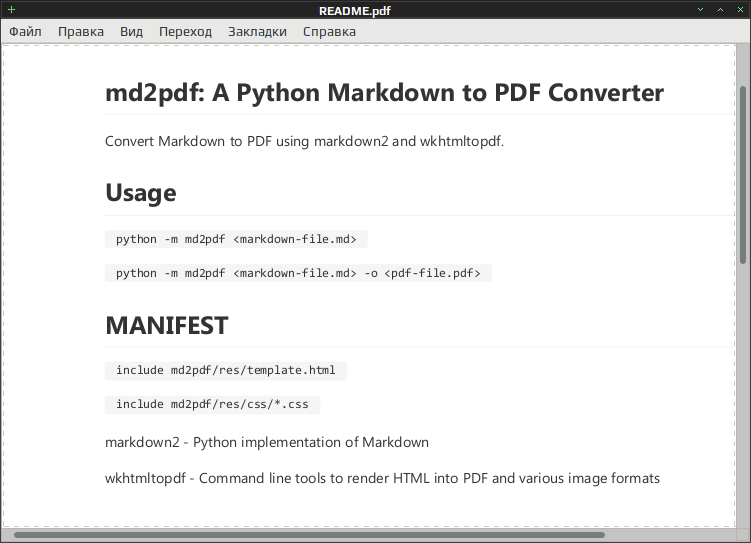Click the code line containing '-o <pdf-file.pdf>'
Viewport: 751px width, 543px height.
point(298,273)
